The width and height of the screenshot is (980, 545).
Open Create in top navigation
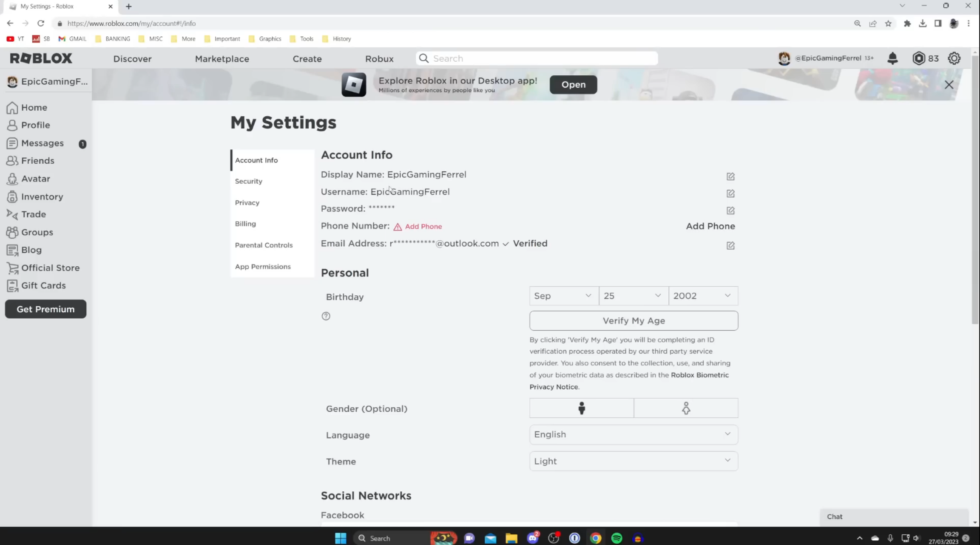coord(307,59)
